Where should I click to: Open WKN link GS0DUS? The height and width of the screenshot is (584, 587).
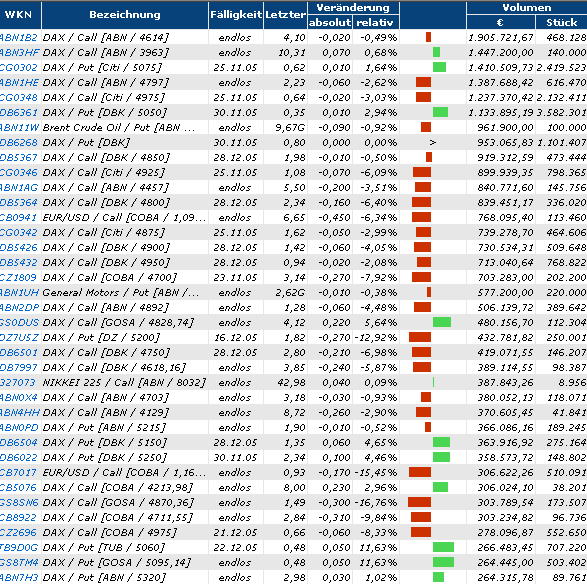coord(19,322)
